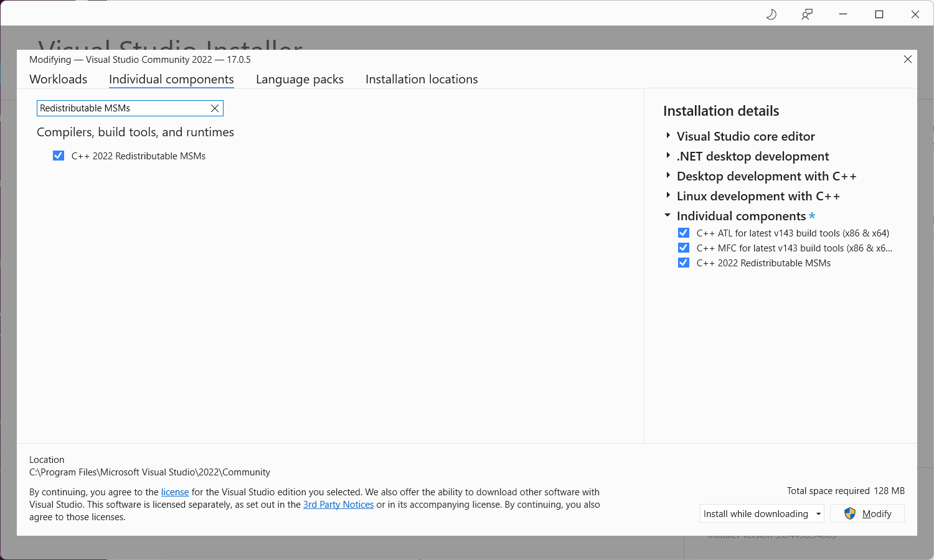Select Individual components tab
This screenshot has height=560, width=934.
(171, 79)
